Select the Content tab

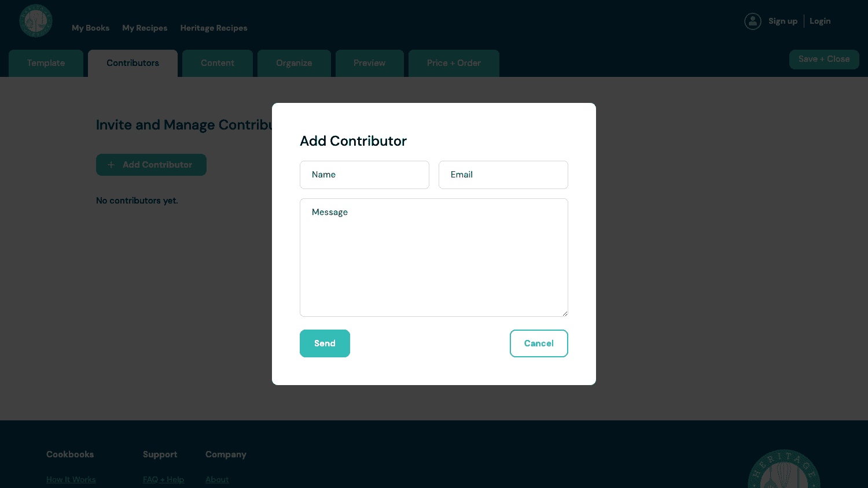[217, 63]
